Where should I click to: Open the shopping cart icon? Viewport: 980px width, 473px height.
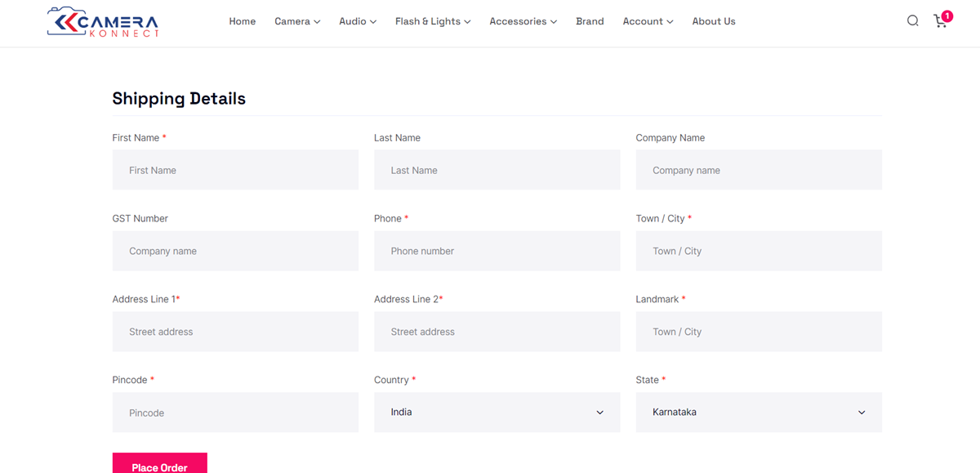pyautogui.click(x=941, y=22)
